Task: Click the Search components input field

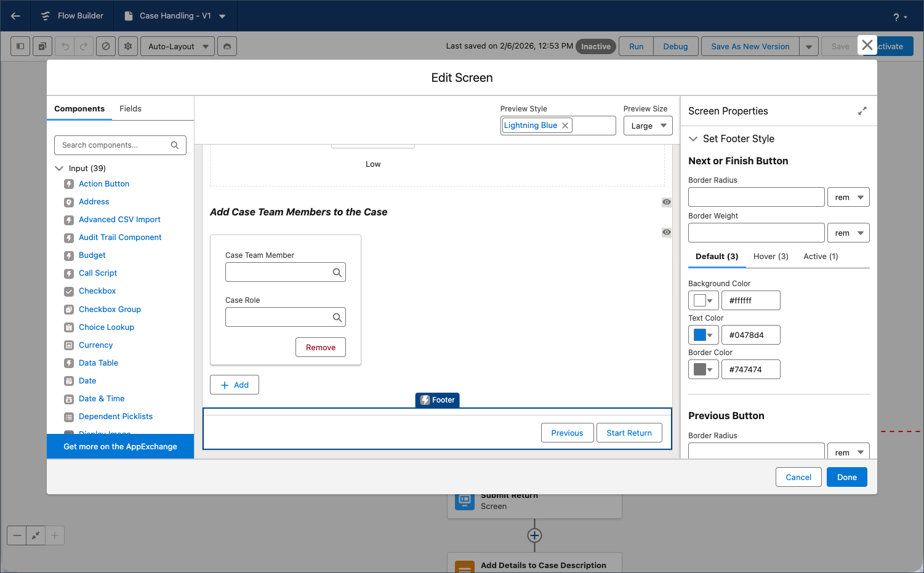Action: (x=114, y=145)
